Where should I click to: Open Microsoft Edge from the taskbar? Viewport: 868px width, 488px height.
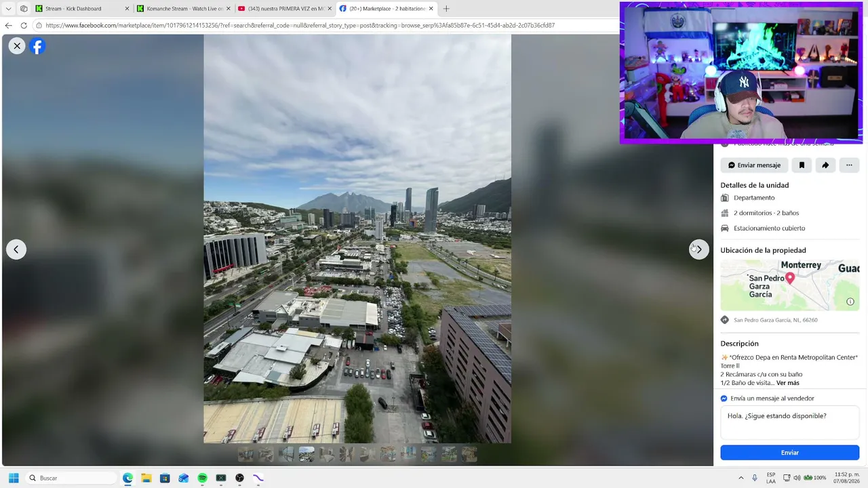pyautogui.click(x=127, y=478)
